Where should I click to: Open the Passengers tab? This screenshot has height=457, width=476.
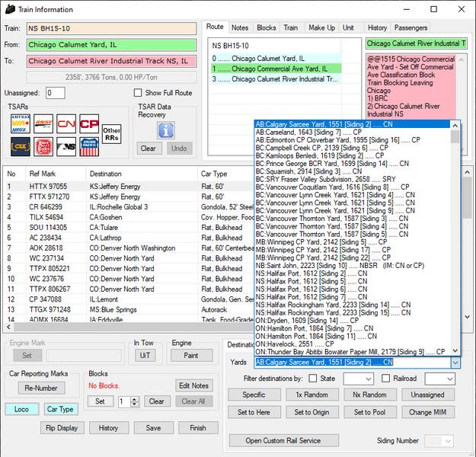(411, 28)
